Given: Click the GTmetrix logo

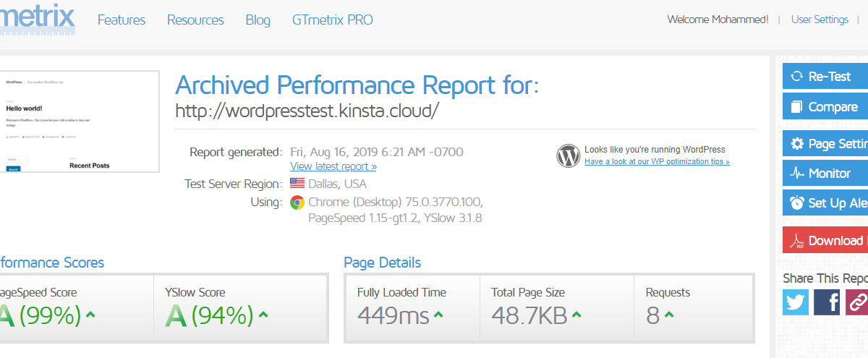Looking at the screenshot, I should [38, 19].
